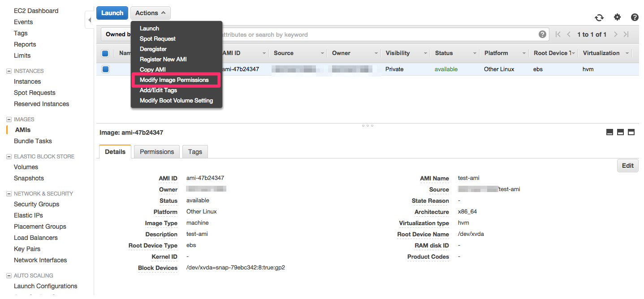Screen dimensions: 644x299
Task: Open the settings gear icon
Action: pos(617,17)
